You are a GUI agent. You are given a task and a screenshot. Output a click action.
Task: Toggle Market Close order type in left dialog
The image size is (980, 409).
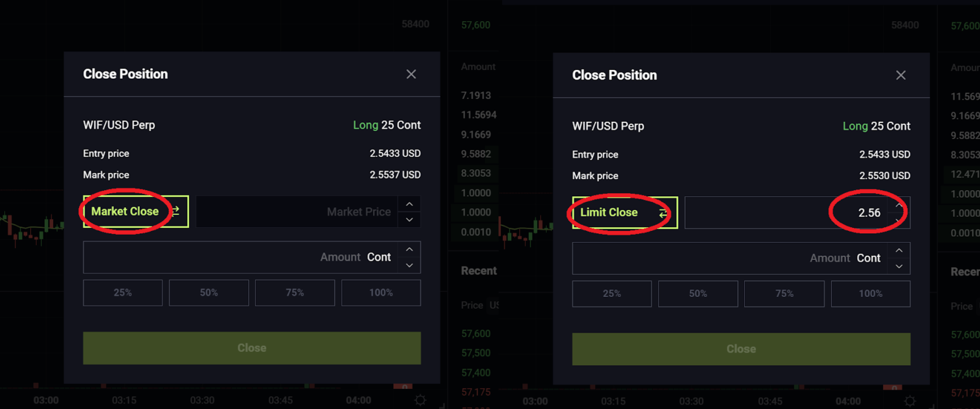coord(136,211)
